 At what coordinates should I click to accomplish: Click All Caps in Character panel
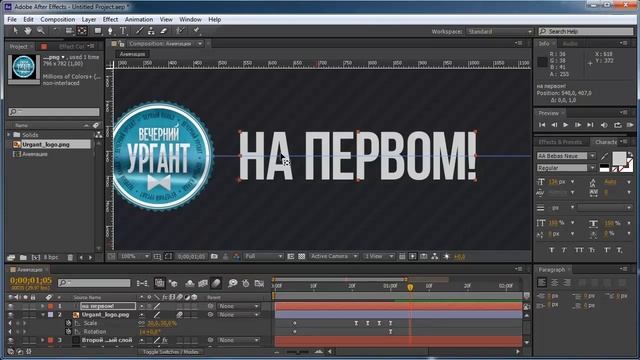pyautogui.click(x=579, y=250)
